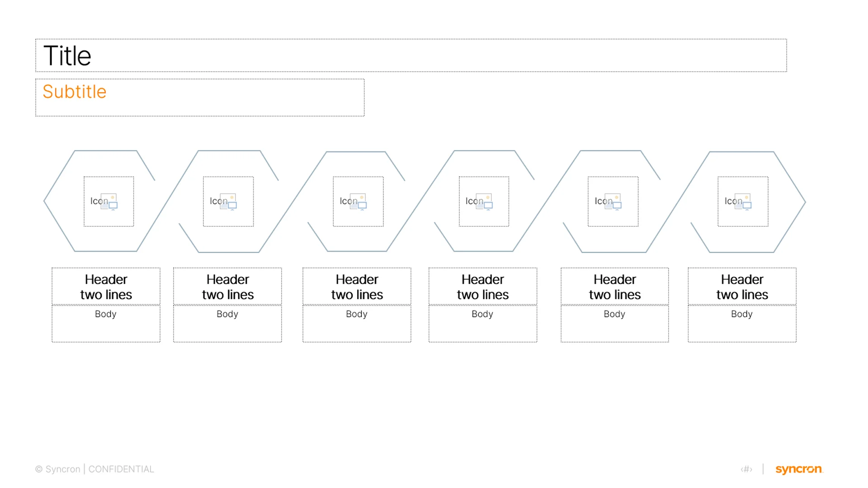Click the first Header two lines text box

pos(105,286)
